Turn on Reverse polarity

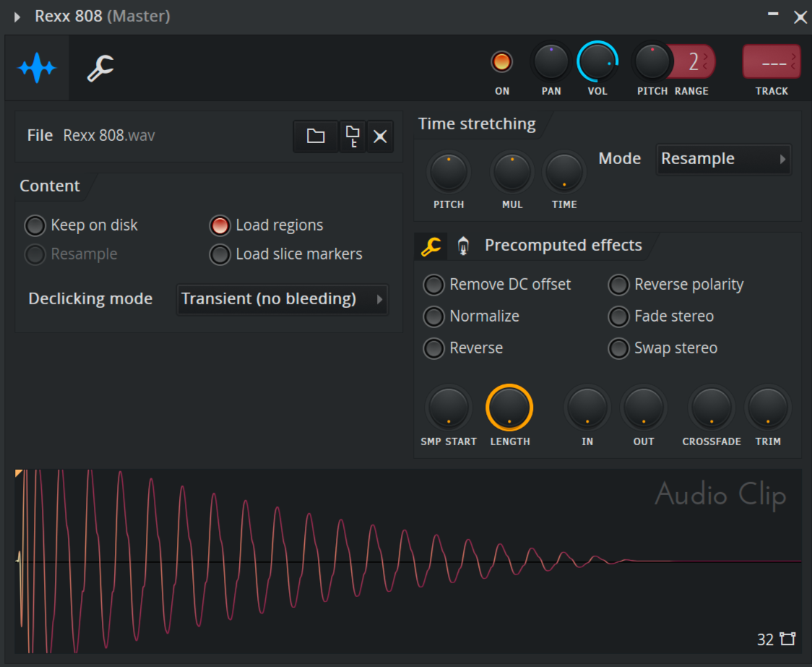coord(618,285)
